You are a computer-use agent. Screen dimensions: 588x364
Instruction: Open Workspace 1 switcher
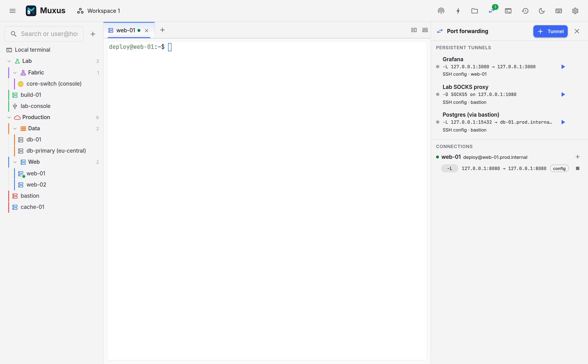click(x=99, y=11)
